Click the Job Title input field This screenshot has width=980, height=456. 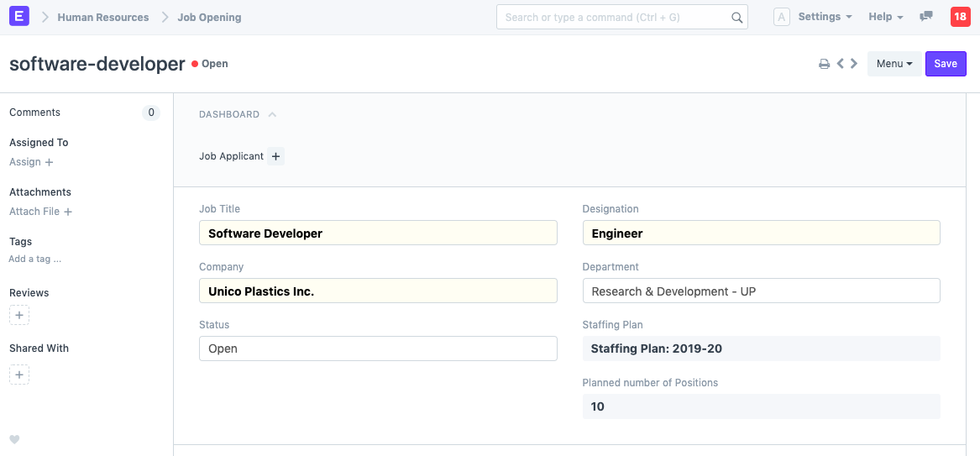[378, 233]
